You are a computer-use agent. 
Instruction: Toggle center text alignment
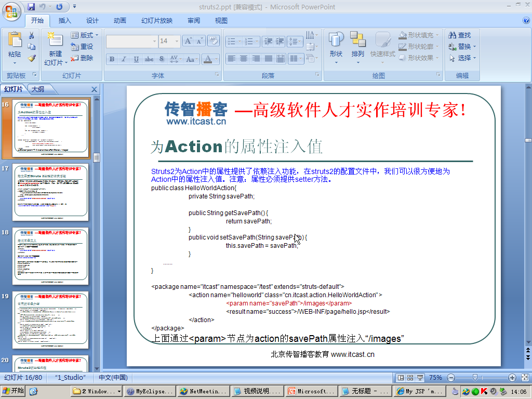(244, 59)
